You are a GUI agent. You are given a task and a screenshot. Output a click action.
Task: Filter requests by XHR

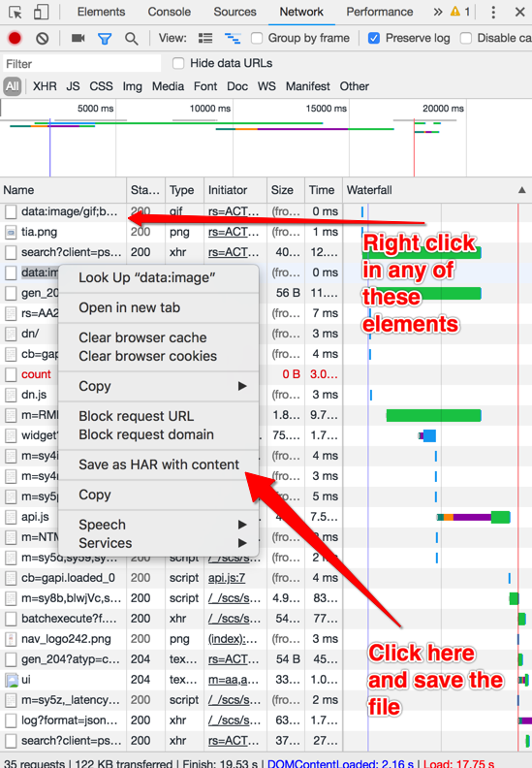tap(45, 86)
